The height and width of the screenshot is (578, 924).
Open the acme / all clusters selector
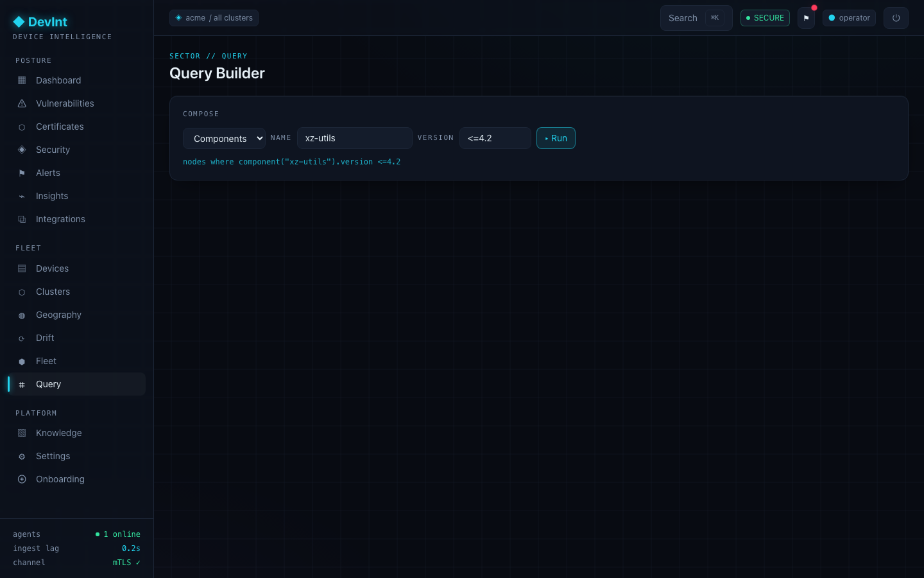214,18
